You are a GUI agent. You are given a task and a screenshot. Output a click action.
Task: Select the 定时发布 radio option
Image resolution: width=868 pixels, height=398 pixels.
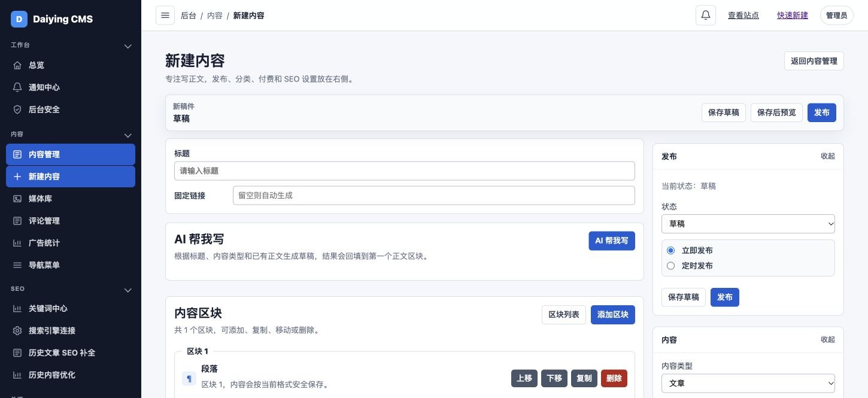point(670,266)
